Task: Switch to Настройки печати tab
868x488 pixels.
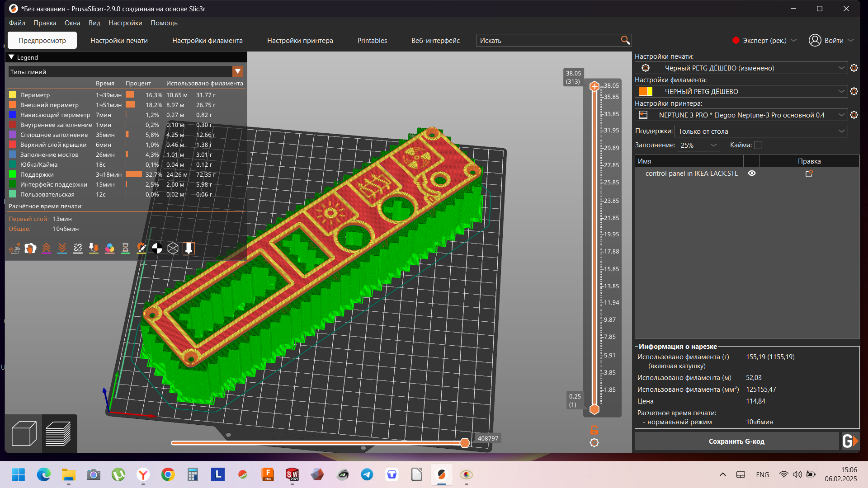Action: click(x=119, y=40)
